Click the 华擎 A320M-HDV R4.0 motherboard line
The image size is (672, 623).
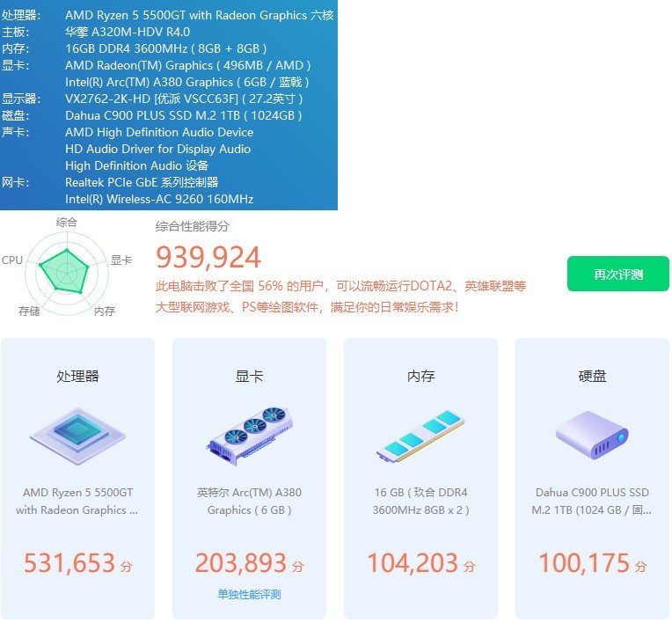(x=128, y=32)
